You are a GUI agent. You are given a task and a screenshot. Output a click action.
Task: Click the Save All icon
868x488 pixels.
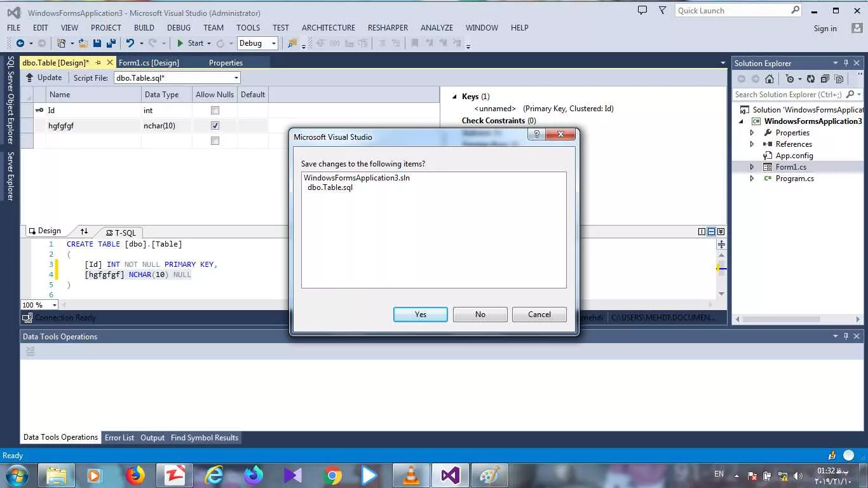click(x=110, y=43)
